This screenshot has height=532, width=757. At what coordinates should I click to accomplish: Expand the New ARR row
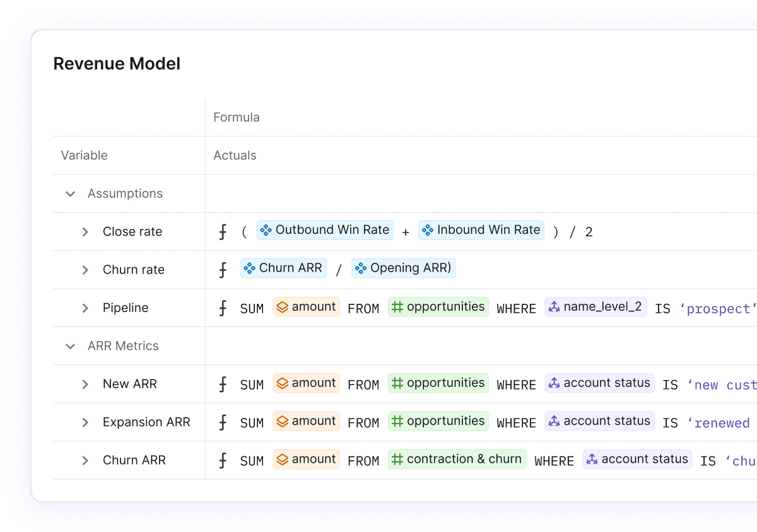point(86,383)
